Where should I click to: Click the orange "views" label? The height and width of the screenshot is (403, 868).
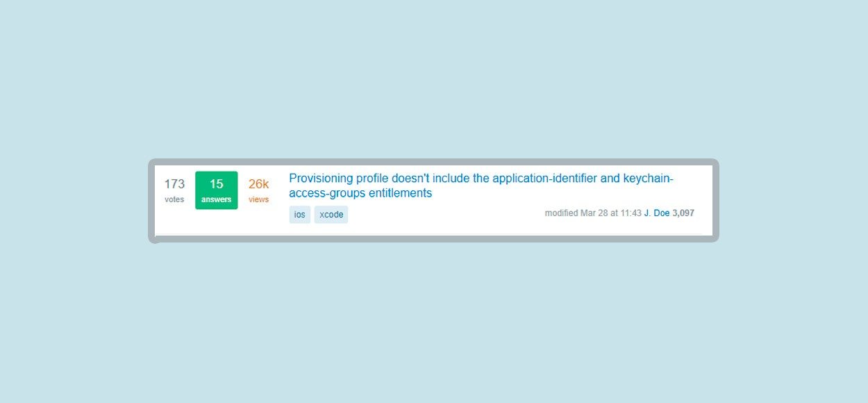click(258, 199)
